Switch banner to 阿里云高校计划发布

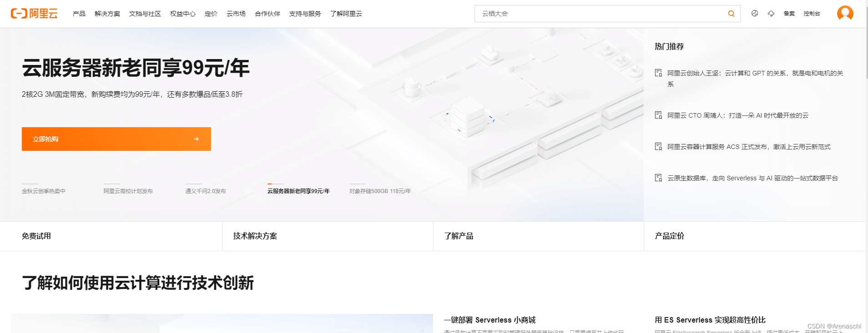point(128,191)
